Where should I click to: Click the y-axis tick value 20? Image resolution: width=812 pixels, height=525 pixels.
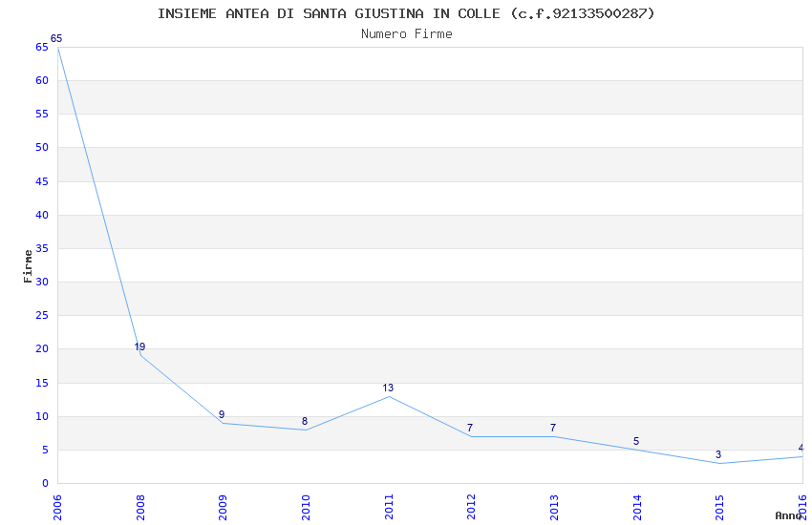[42, 348]
